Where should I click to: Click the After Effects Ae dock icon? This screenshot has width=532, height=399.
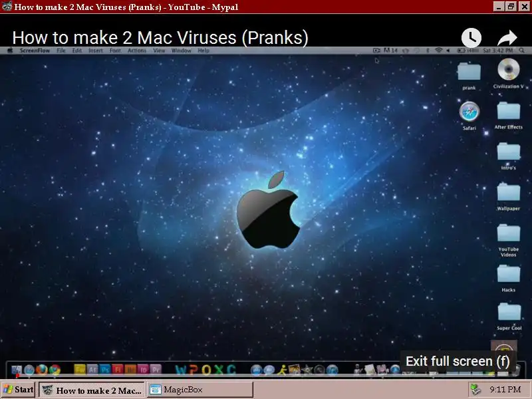point(92,369)
